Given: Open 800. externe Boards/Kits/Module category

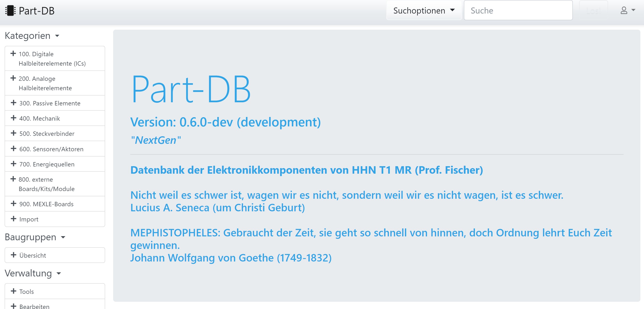Looking at the screenshot, I should tap(47, 184).
